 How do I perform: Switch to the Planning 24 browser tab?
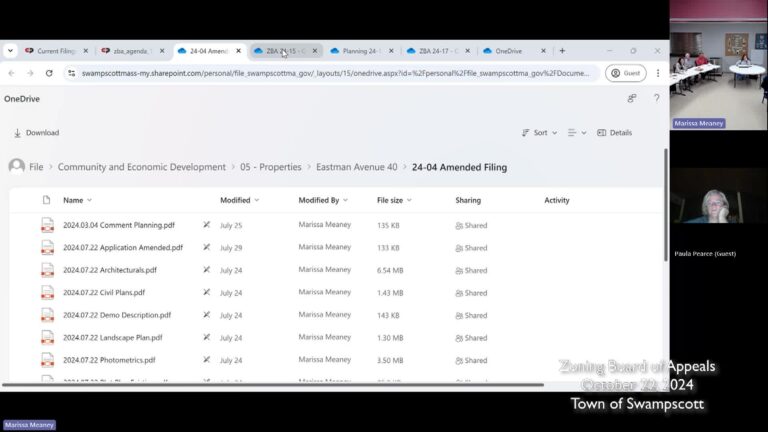pyautogui.click(x=360, y=50)
